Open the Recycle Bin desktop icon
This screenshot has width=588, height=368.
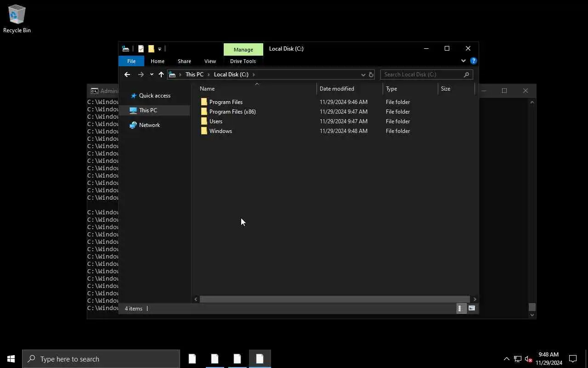click(x=17, y=19)
